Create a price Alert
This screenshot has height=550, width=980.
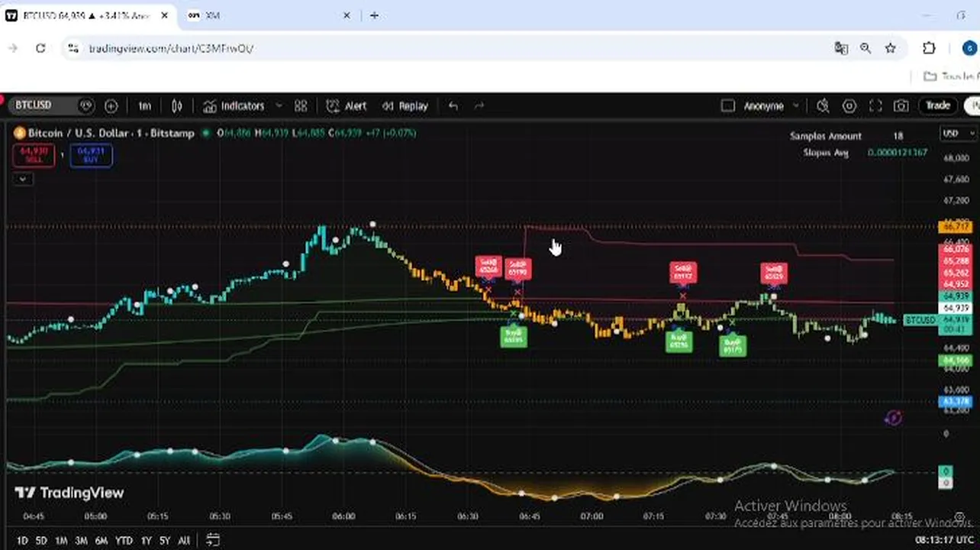tap(346, 106)
